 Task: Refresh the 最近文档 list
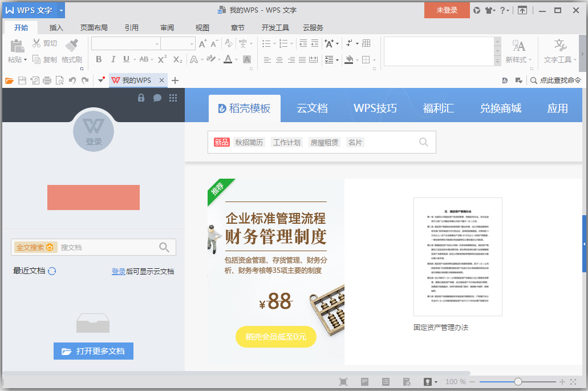[x=52, y=271]
